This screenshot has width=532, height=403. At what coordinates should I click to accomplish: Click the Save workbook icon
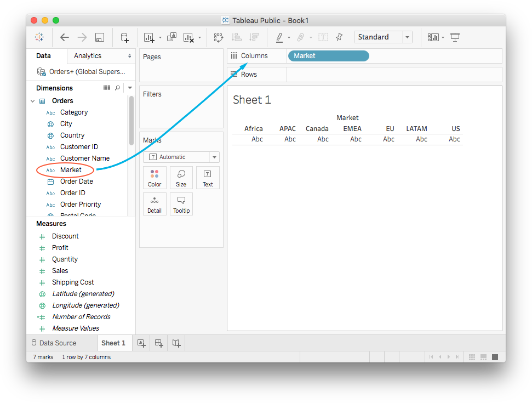coord(99,37)
